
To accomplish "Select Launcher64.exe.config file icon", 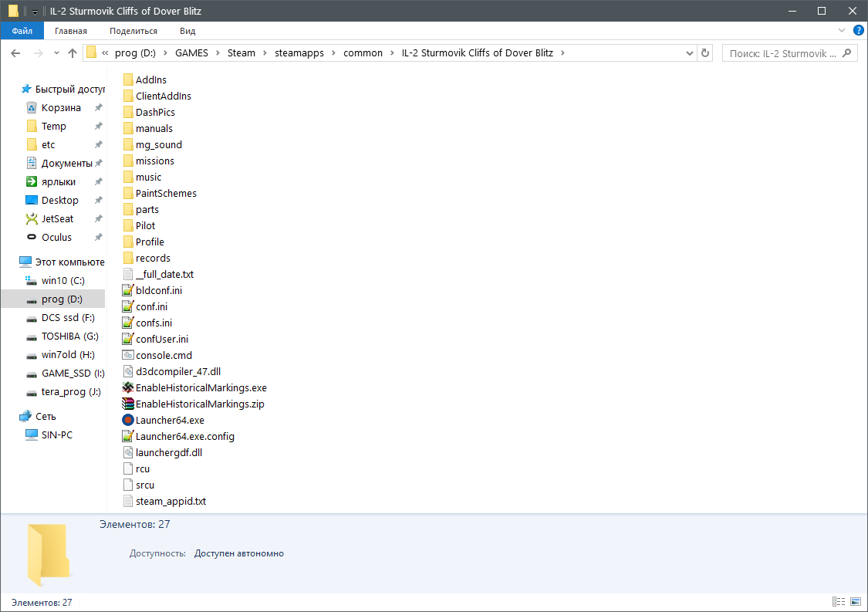I will 128,436.
